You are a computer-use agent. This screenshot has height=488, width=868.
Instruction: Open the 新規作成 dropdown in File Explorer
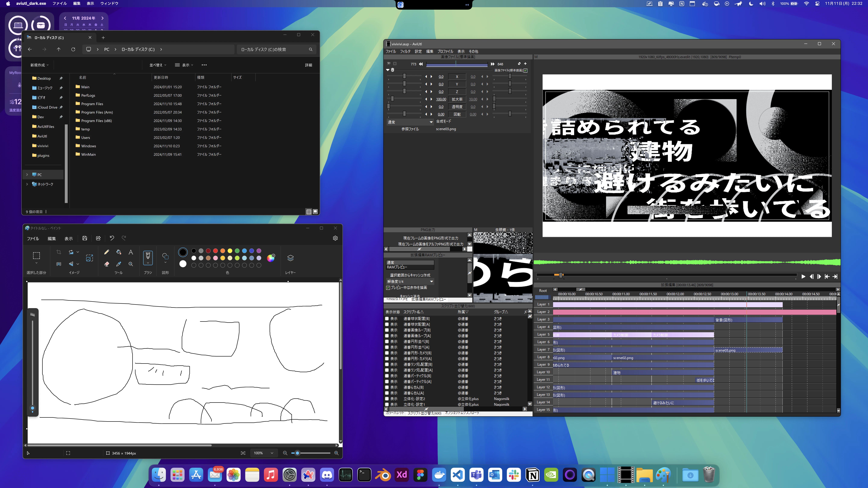tap(39, 65)
